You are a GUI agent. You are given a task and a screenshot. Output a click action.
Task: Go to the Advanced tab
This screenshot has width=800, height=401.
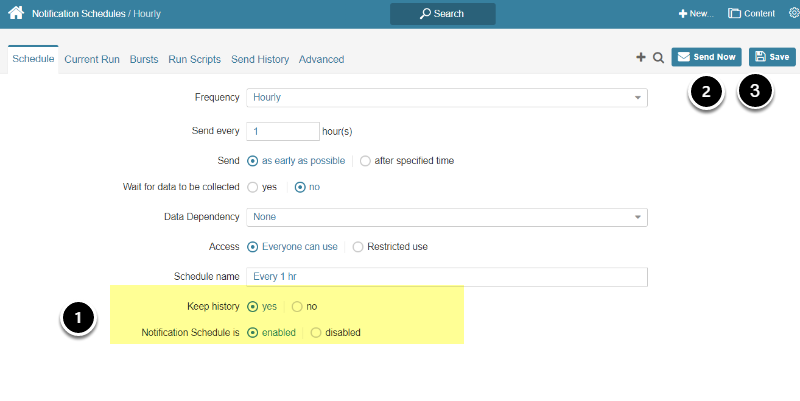point(321,59)
